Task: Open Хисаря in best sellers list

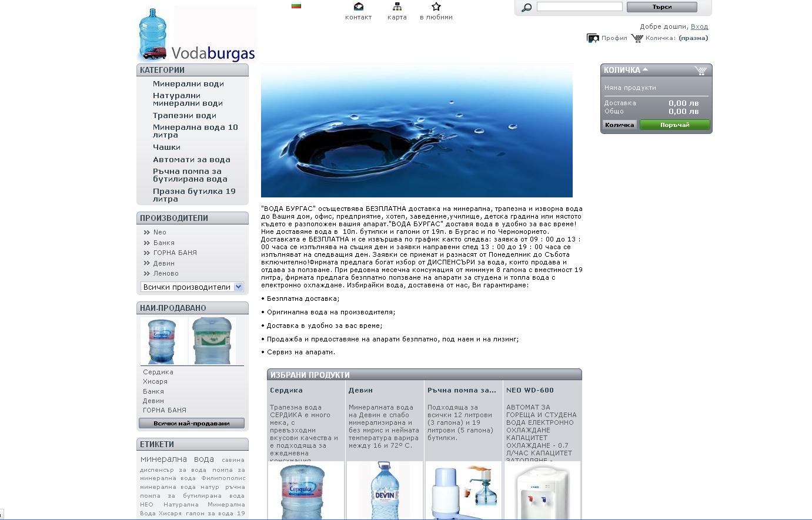Action: click(155, 381)
